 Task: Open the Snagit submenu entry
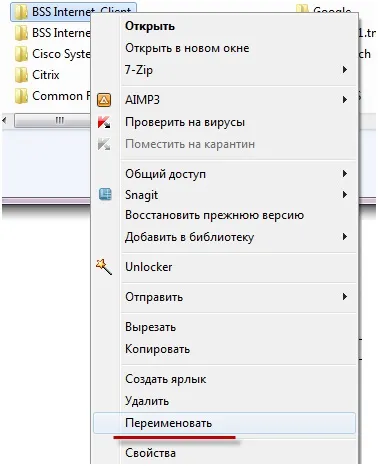(x=225, y=195)
